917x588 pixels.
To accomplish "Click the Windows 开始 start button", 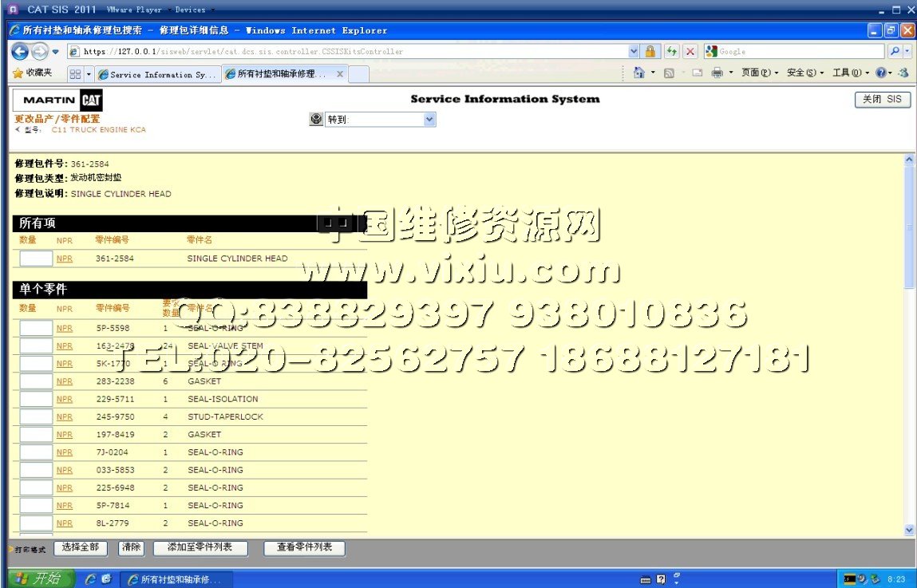I will pos(39,578).
